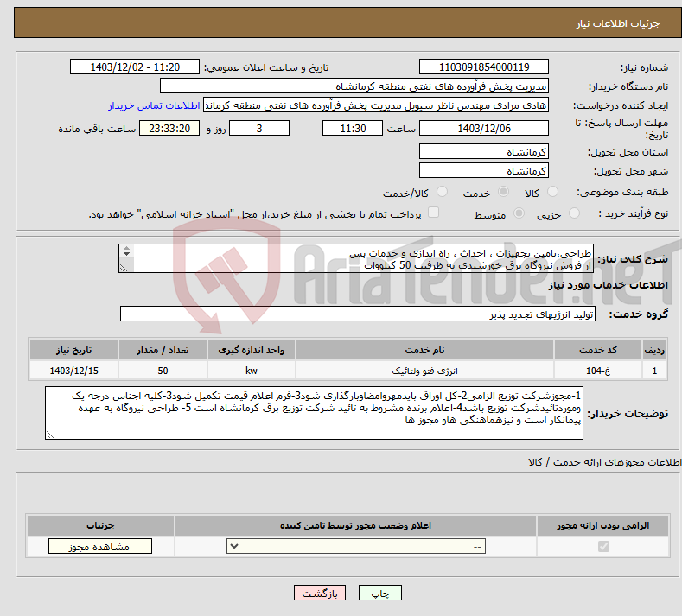Click the remaining time field 23:33:20
682x616 pixels.
point(169,128)
